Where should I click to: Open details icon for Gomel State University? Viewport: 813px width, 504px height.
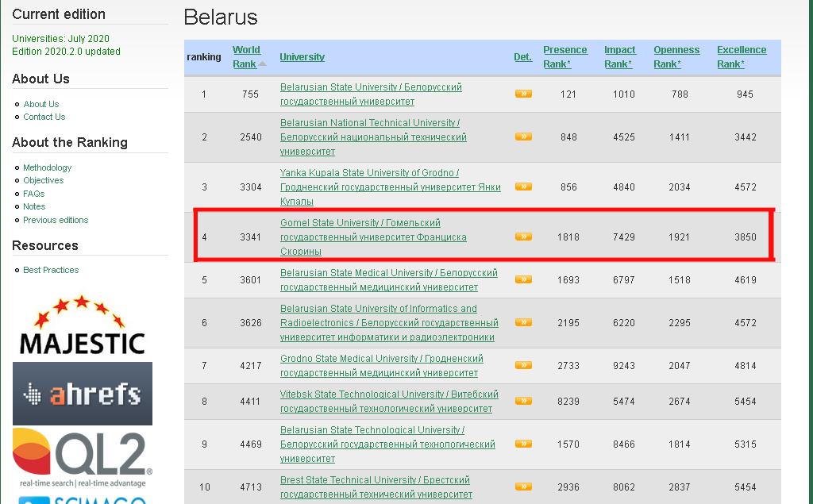pyautogui.click(x=523, y=237)
